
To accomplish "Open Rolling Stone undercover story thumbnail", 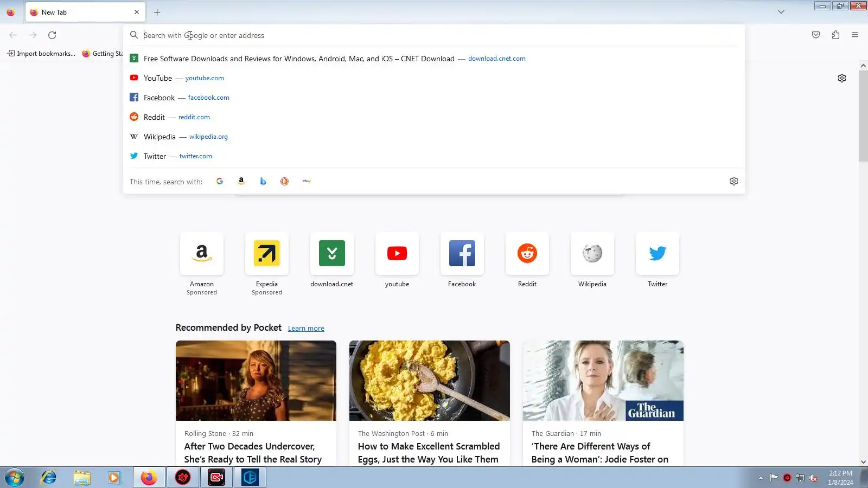I will pos(256,381).
